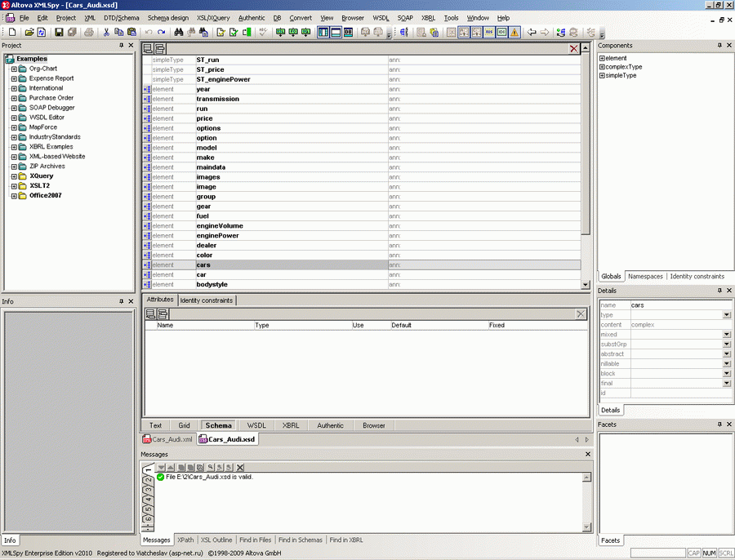The image size is (735, 560).
Task: Switch to the Identity constraints tab beside Attributes
Action: tap(207, 300)
